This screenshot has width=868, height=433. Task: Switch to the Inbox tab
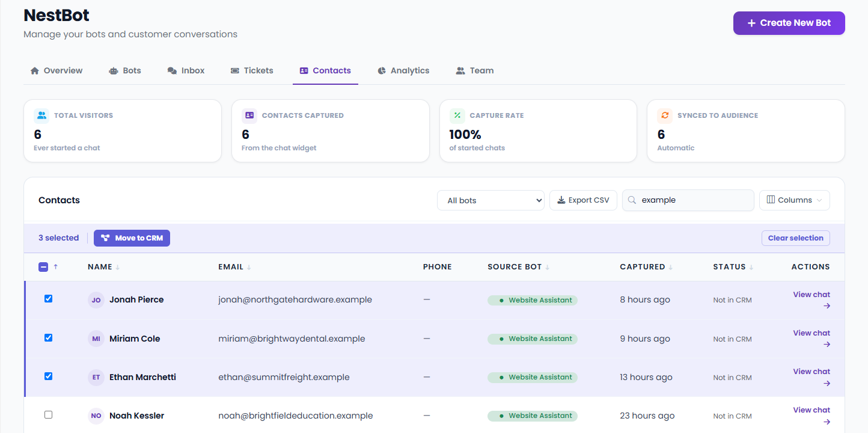(x=186, y=70)
